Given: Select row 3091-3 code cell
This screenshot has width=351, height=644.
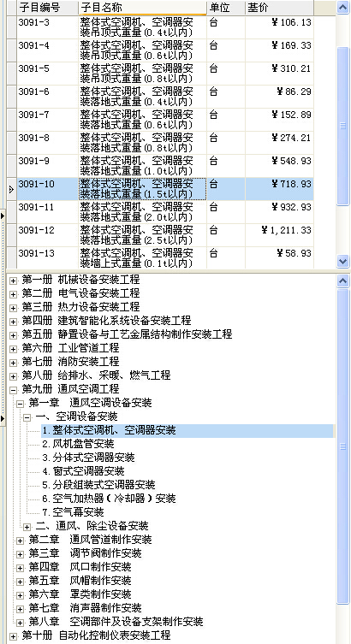Looking at the screenshot, I should point(47,27).
